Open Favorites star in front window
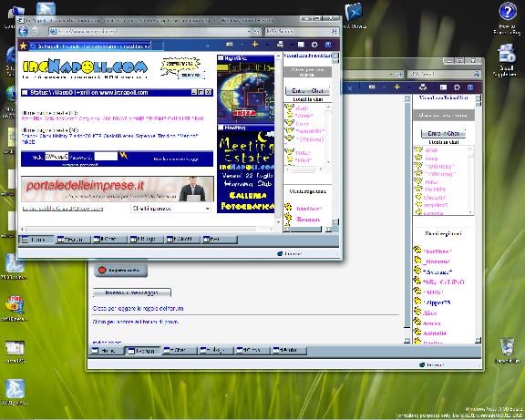 pyautogui.click(x=23, y=46)
